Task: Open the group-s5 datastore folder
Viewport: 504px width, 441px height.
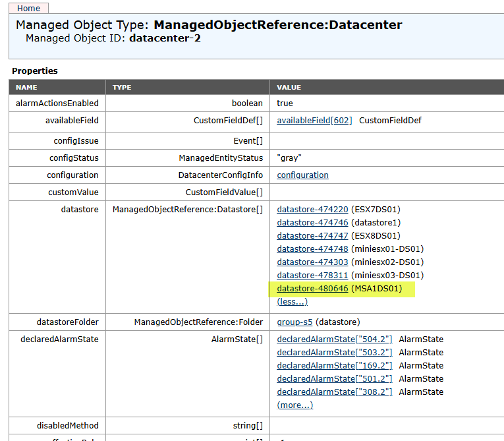Action: point(295,322)
